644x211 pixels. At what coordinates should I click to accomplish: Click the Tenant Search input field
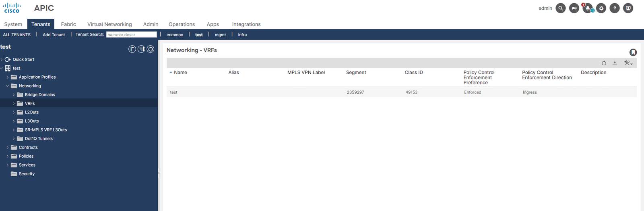click(131, 35)
